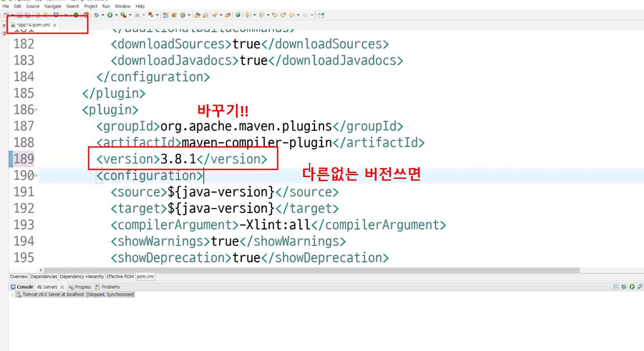
Task: Click the 3.8.1 version text on line 189
Action: click(x=178, y=159)
